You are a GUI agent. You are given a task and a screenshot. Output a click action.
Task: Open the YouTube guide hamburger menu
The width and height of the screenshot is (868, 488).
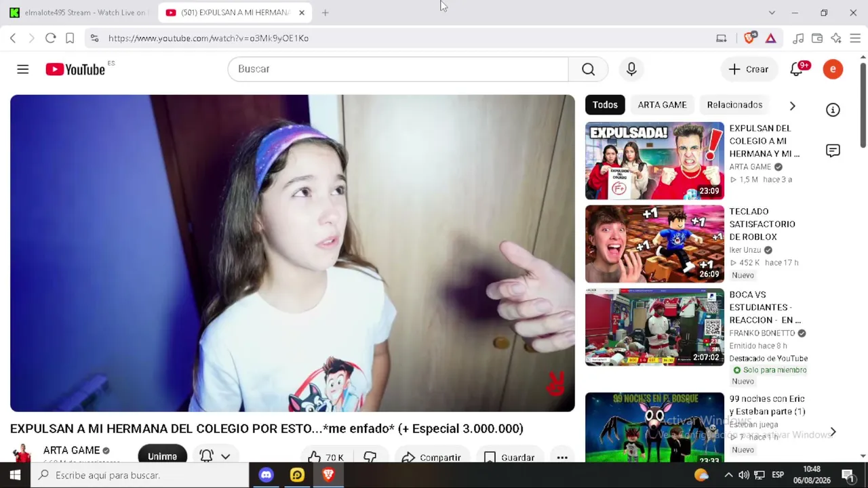tap(22, 69)
